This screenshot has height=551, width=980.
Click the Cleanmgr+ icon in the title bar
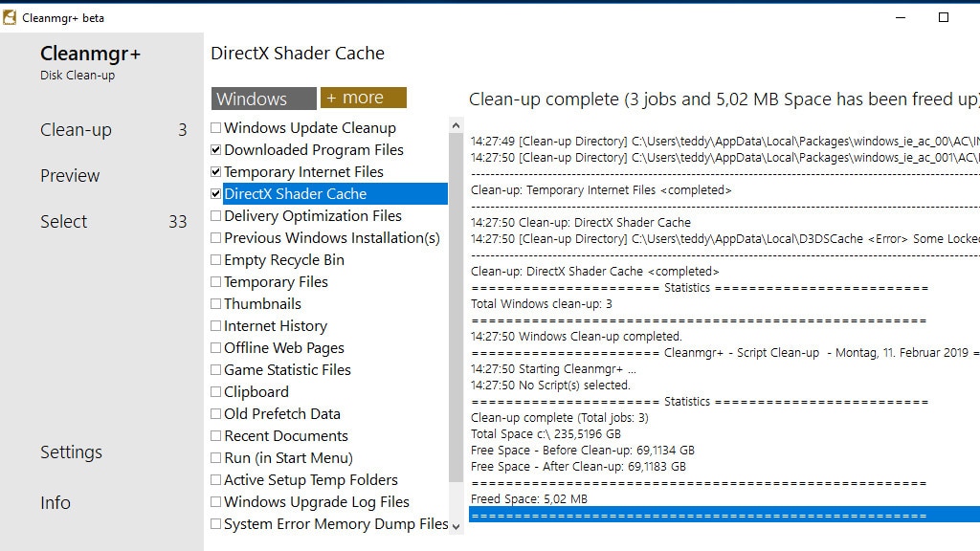click(10, 16)
